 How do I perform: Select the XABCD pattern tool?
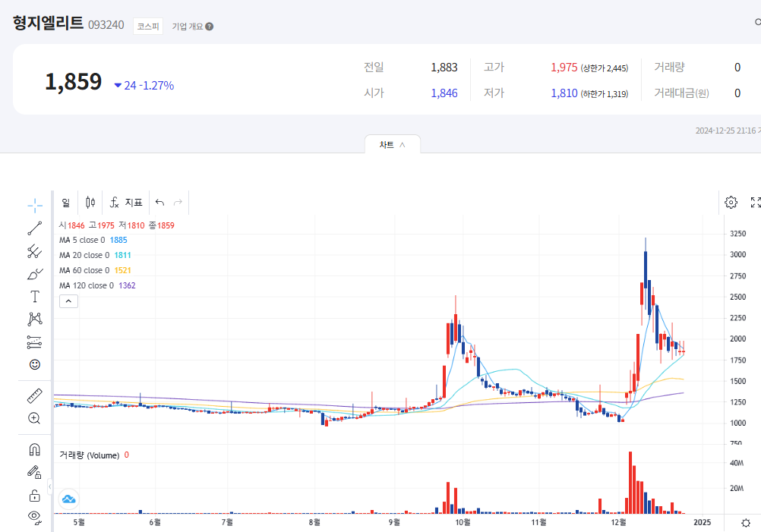[x=34, y=319]
